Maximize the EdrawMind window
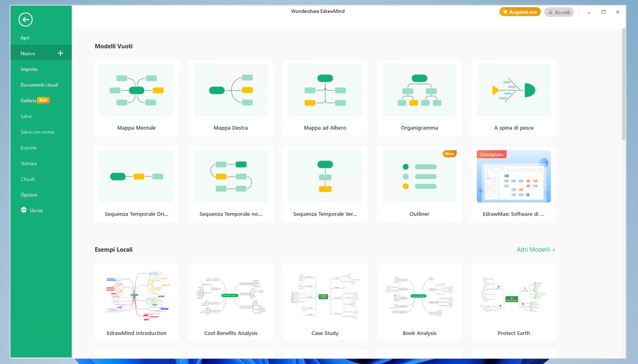 coord(603,12)
